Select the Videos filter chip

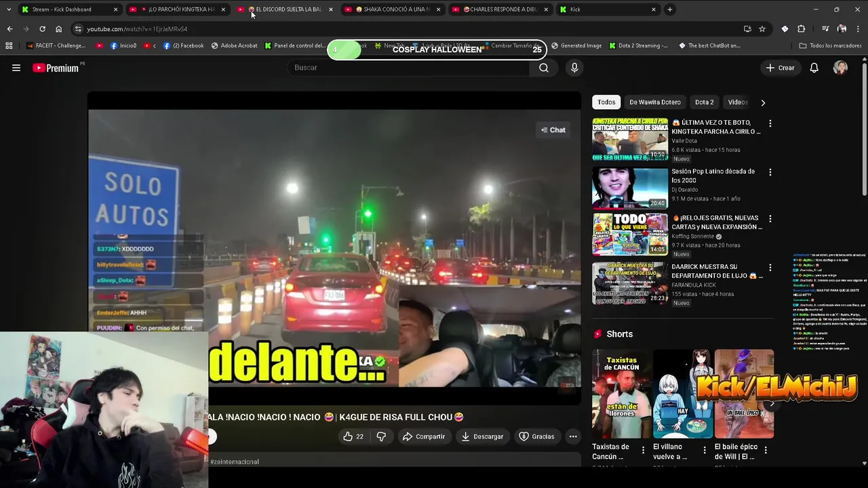pos(738,102)
